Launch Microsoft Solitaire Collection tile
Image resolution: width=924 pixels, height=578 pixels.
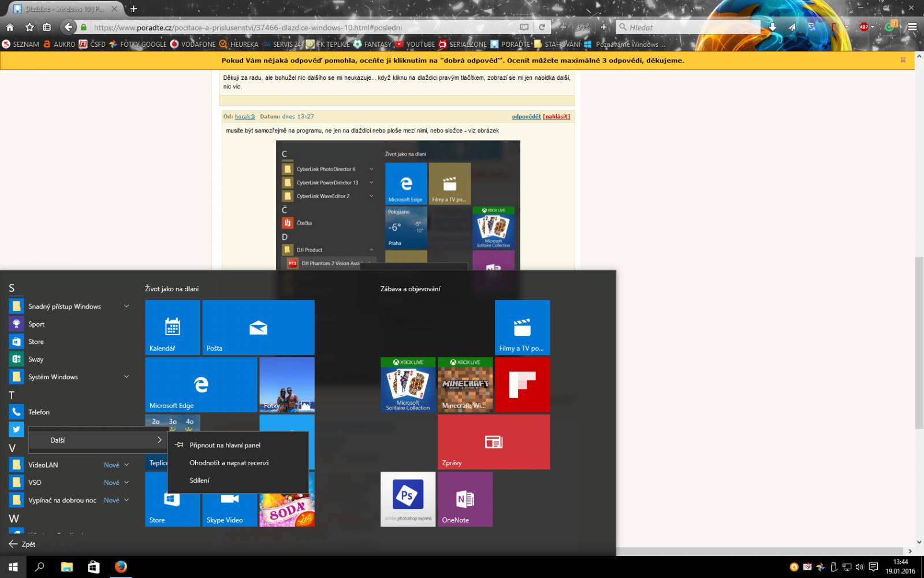tap(408, 384)
